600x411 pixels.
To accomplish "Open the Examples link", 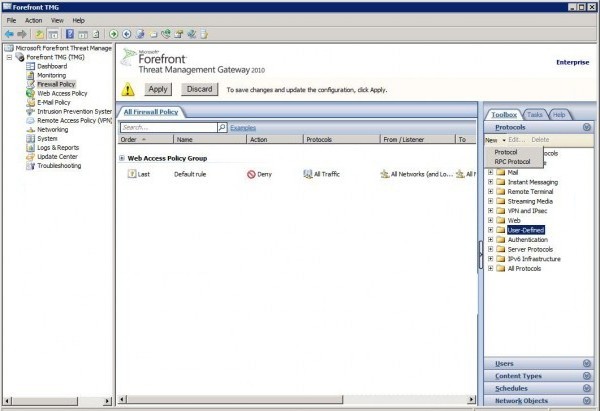I will click(x=242, y=128).
